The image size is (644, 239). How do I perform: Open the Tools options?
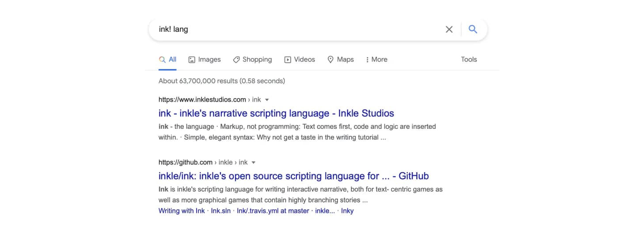[469, 59]
